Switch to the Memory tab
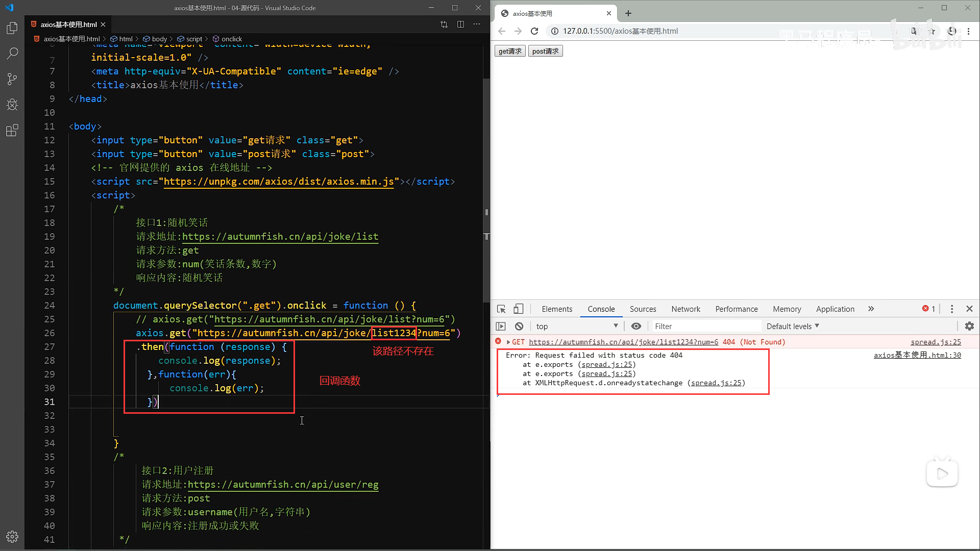980x551 pixels. (x=787, y=309)
